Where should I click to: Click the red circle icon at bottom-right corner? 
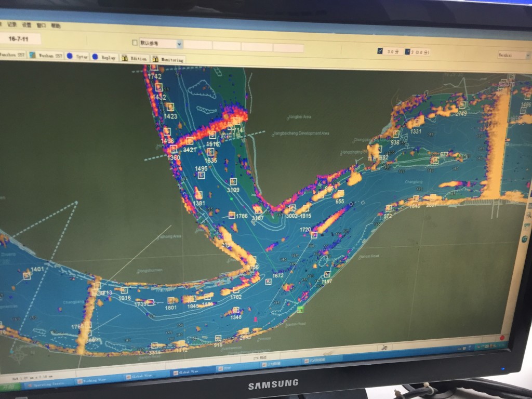[502, 337]
